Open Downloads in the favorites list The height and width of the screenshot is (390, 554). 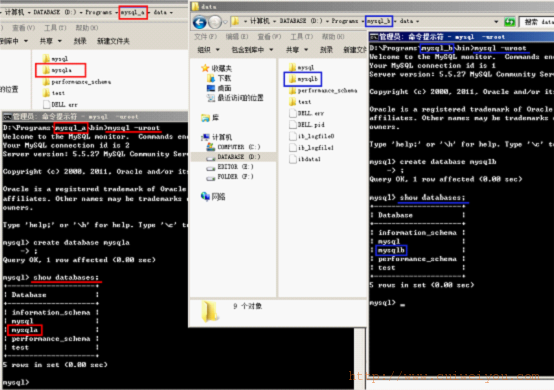click(219, 78)
